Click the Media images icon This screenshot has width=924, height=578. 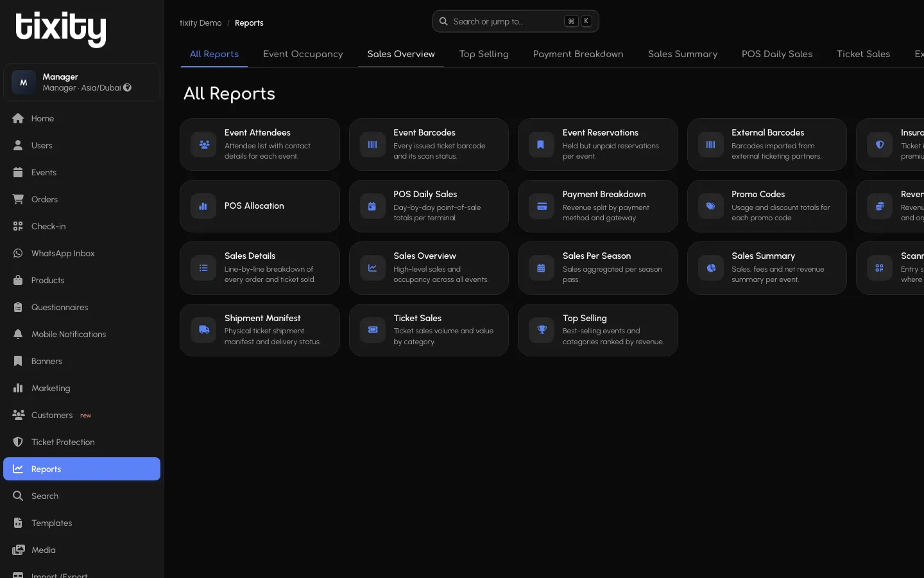point(18,550)
